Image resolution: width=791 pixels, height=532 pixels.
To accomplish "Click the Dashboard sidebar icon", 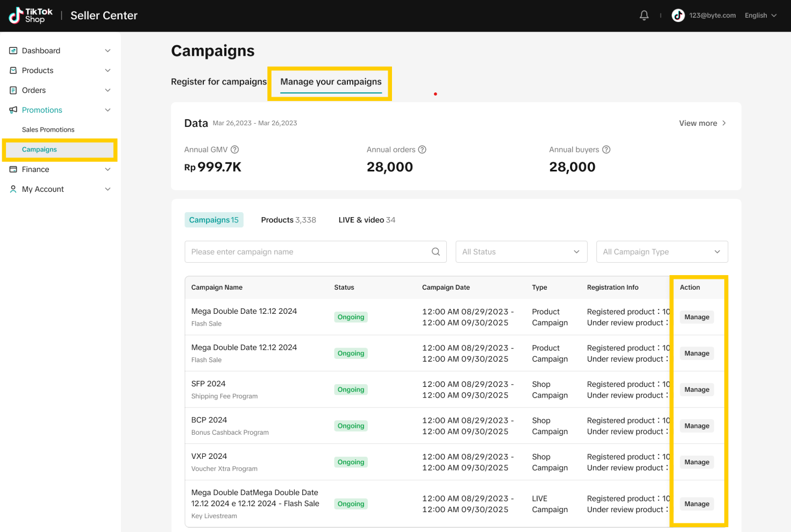I will pyautogui.click(x=13, y=51).
